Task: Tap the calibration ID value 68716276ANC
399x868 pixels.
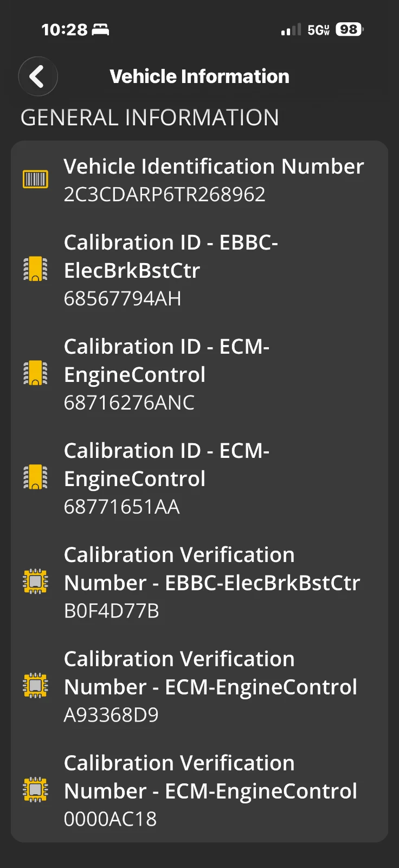Action: pyautogui.click(x=129, y=403)
